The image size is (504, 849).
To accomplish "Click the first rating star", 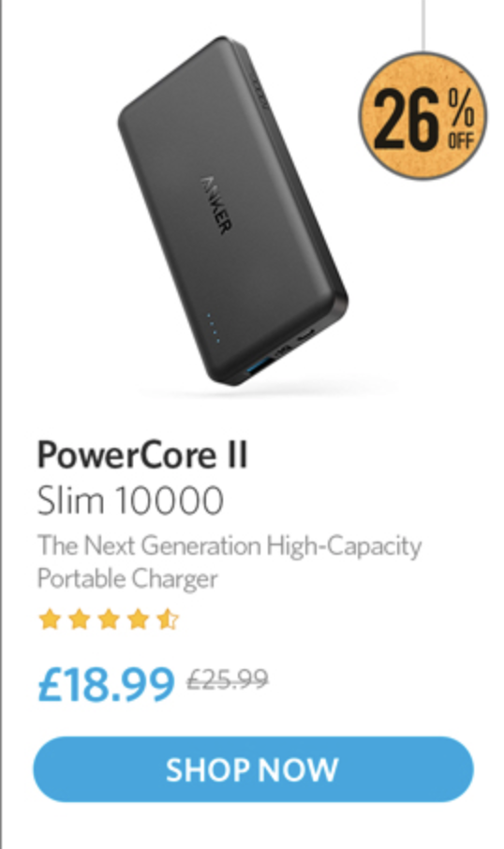I will point(50,618).
